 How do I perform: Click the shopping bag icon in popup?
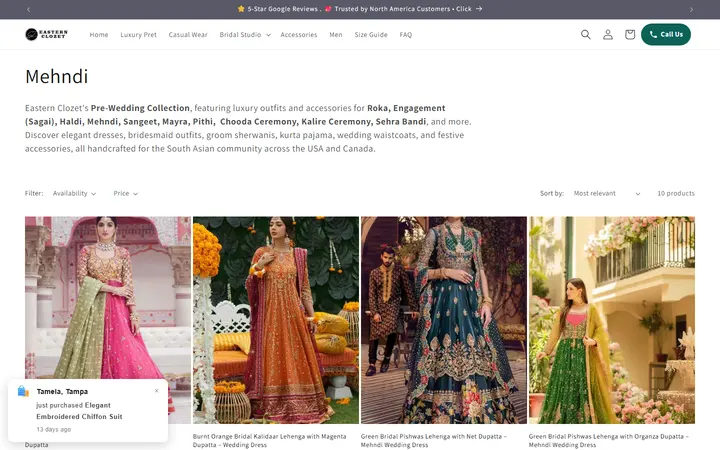(x=23, y=391)
